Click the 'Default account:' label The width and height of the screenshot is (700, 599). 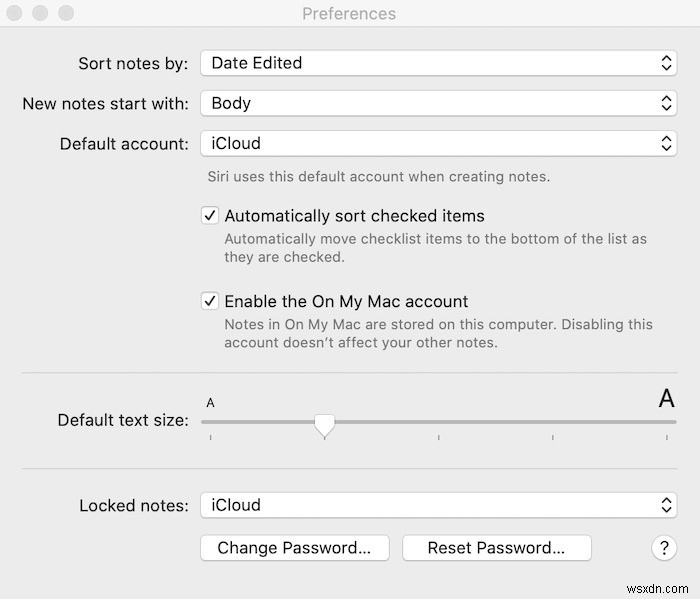click(124, 144)
